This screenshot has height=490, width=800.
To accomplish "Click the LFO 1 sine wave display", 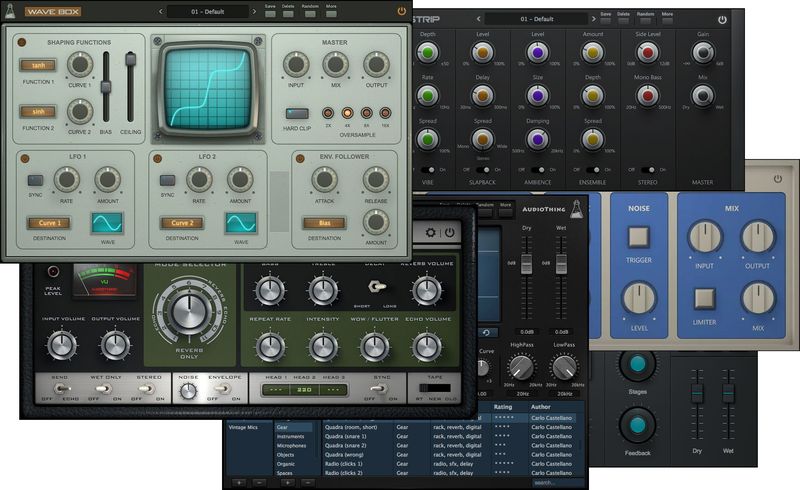I will pos(108,222).
